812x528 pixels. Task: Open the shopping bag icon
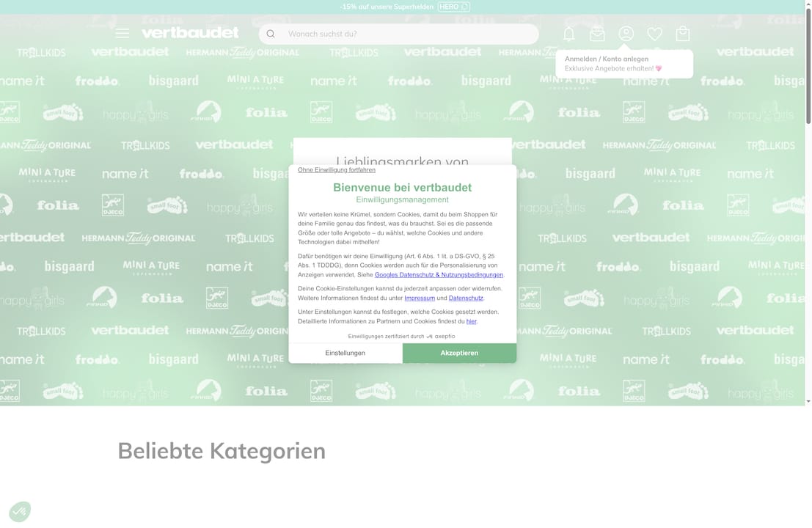(683, 34)
